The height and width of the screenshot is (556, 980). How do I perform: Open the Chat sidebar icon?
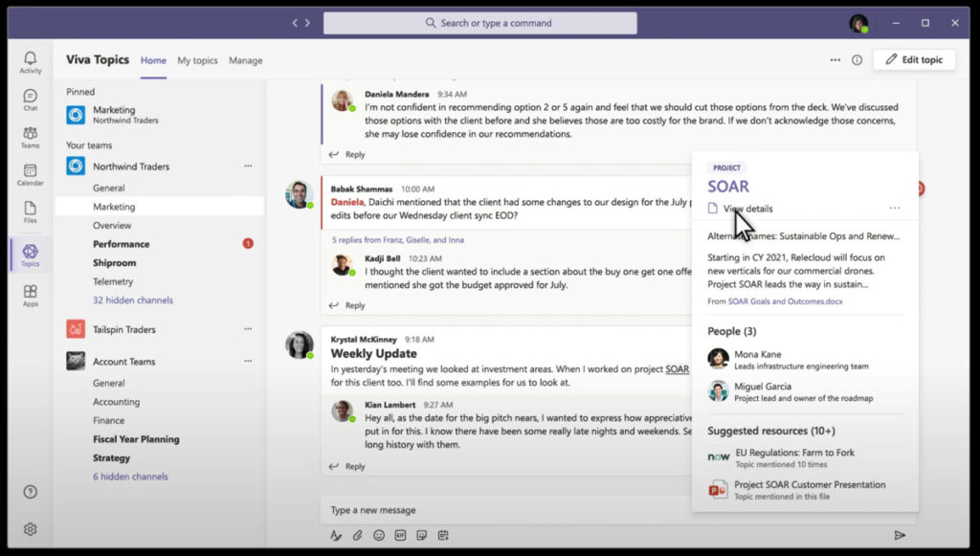tap(30, 100)
